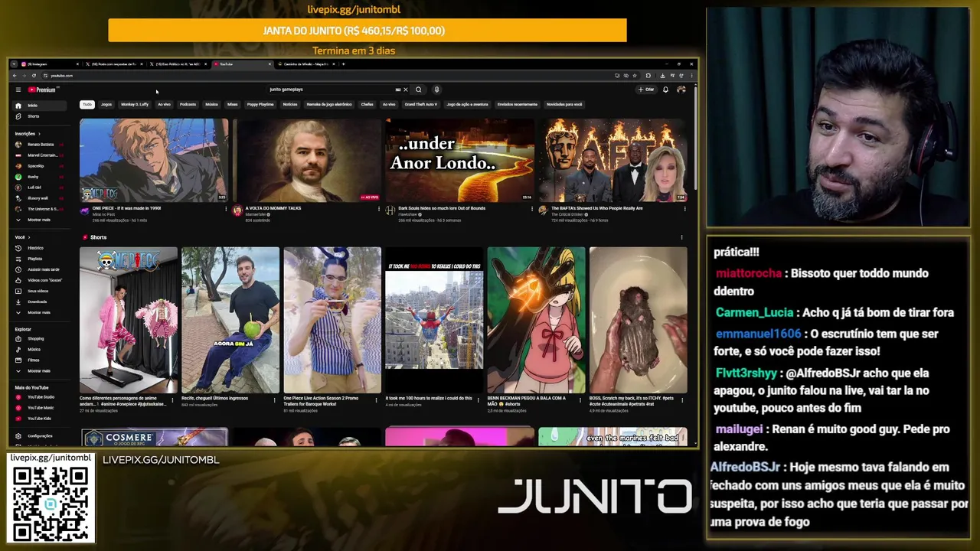The height and width of the screenshot is (551, 980).
Task: Open the notifications bell
Action: tap(665, 90)
